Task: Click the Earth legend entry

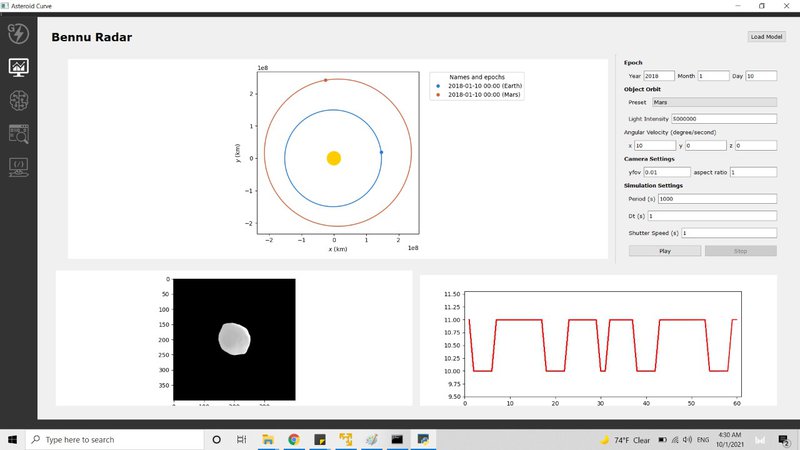Action: click(479, 86)
